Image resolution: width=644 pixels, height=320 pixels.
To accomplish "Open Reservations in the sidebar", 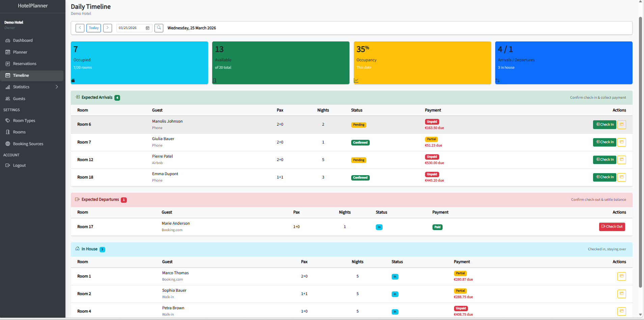I will pyautogui.click(x=32, y=64).
